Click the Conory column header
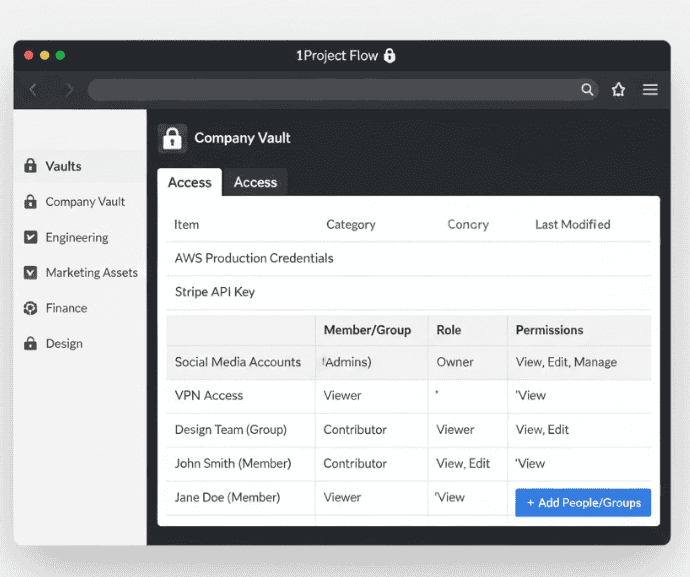The width and height of the screenshot is (690, 577). [468, 224]
